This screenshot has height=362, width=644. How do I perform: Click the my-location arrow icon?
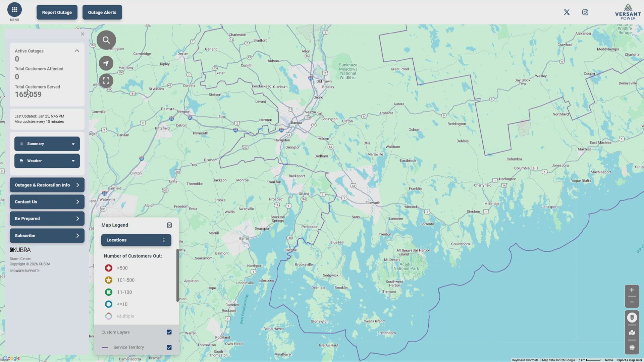106,63
